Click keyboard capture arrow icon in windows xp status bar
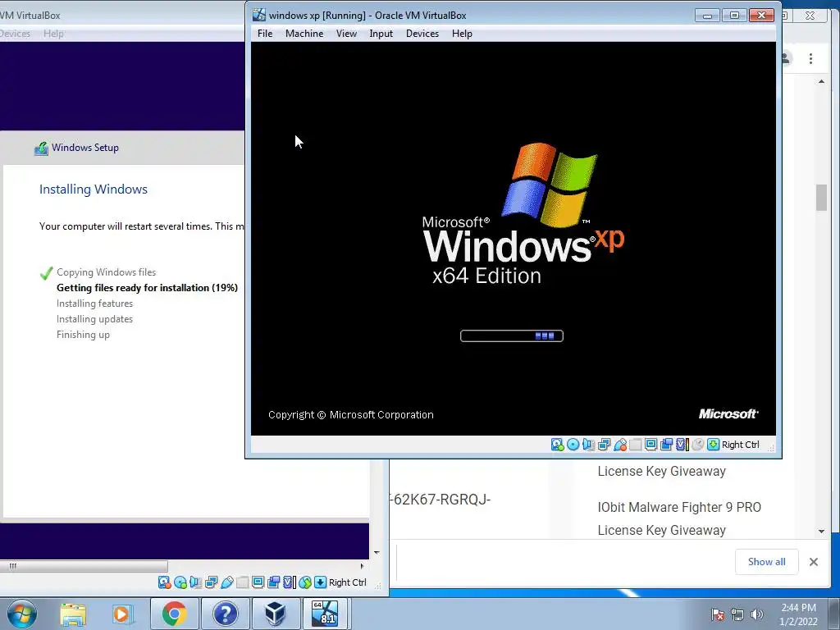Viewport: 840px width, 630px height. (x=713, y=444)
